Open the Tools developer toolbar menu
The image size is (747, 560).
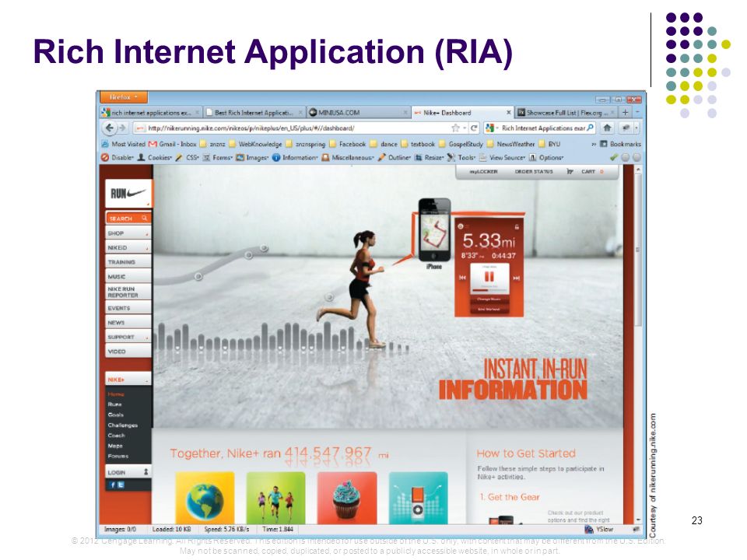click(x=461, y=158)
